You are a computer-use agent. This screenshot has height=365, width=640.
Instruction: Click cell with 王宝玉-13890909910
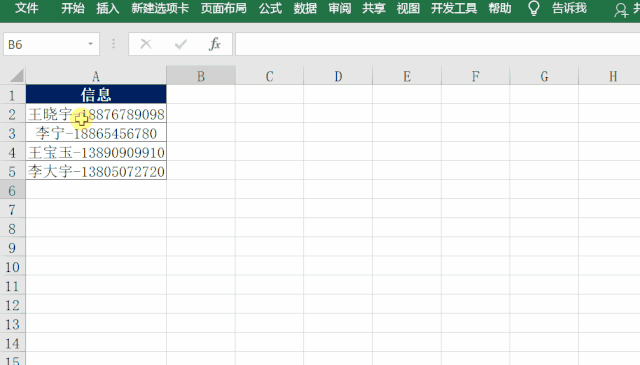tap(96, 152)
